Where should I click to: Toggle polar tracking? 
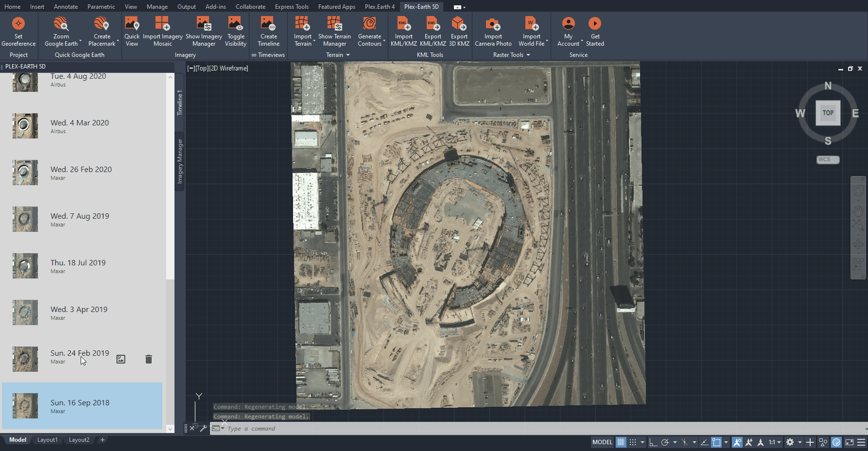(x=665, y=442)
